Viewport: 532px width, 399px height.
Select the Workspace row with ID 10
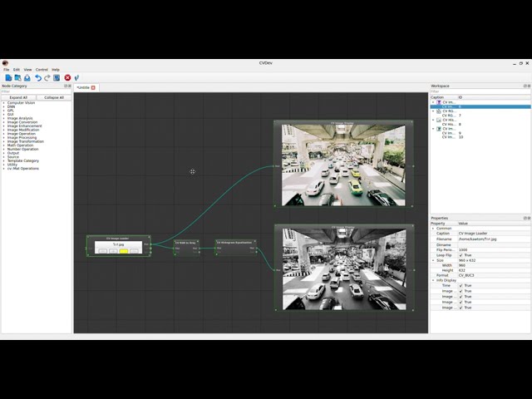(x=480, y=137)
